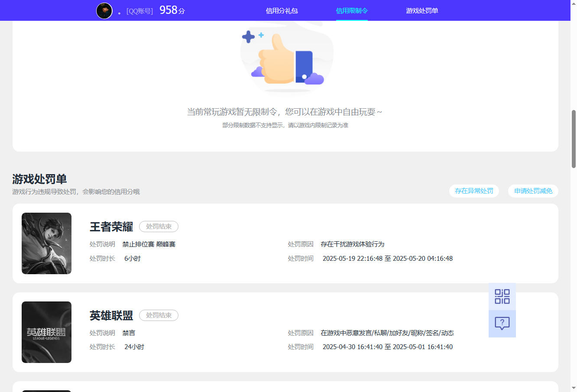The image size is (577, 392).
Task: Click the 禁言 penalty description
Action: click(x=129, y=333)
